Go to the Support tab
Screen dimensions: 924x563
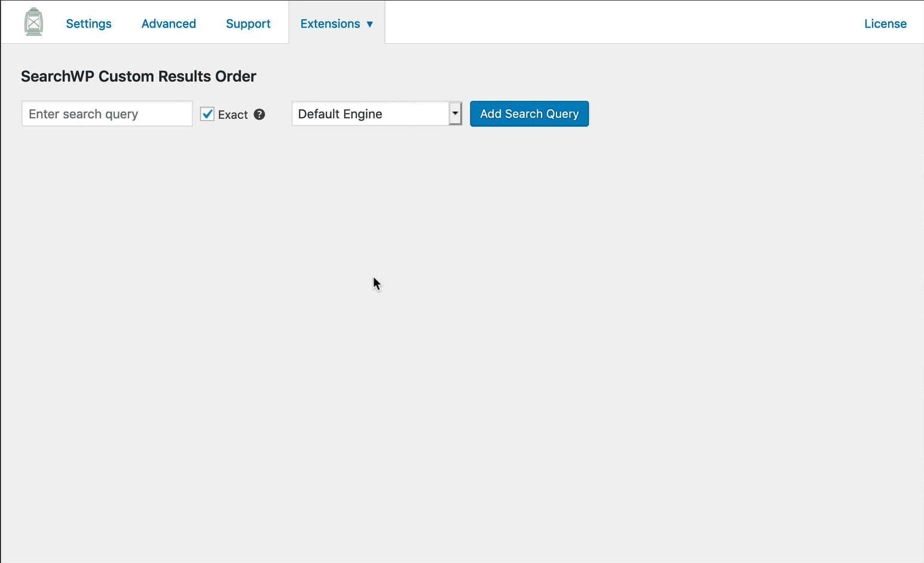click(x=248, y=23)
